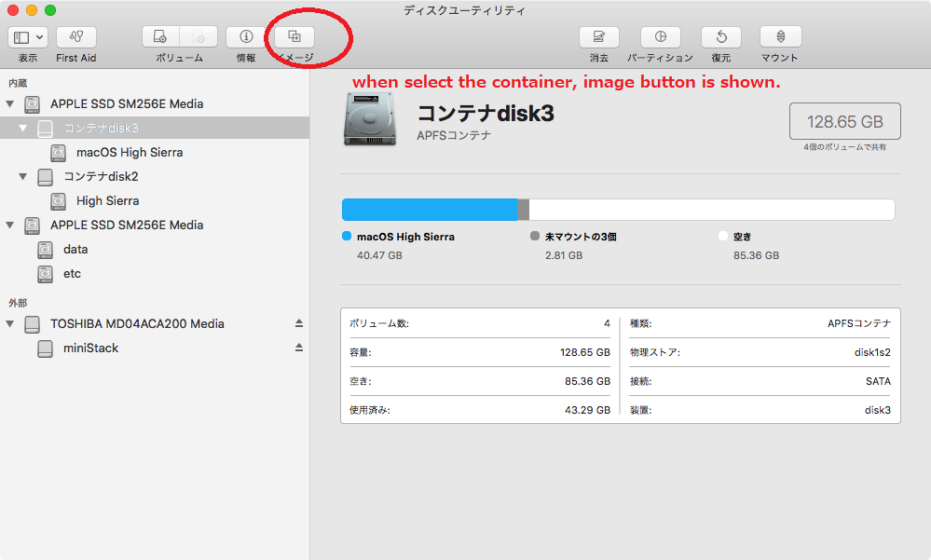Viewport: 931px width, 560px height.
Task: Minimize the window with the yellow button
Action: tap(32, 10)
